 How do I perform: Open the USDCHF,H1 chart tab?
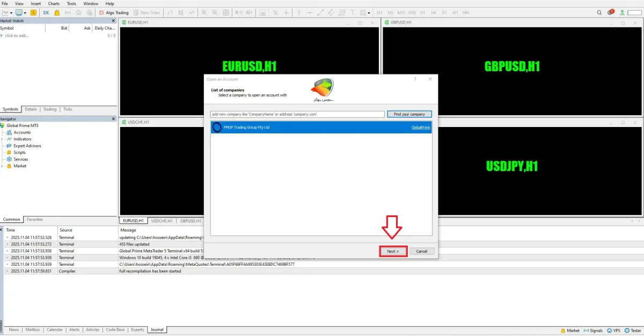pos(162,220)
